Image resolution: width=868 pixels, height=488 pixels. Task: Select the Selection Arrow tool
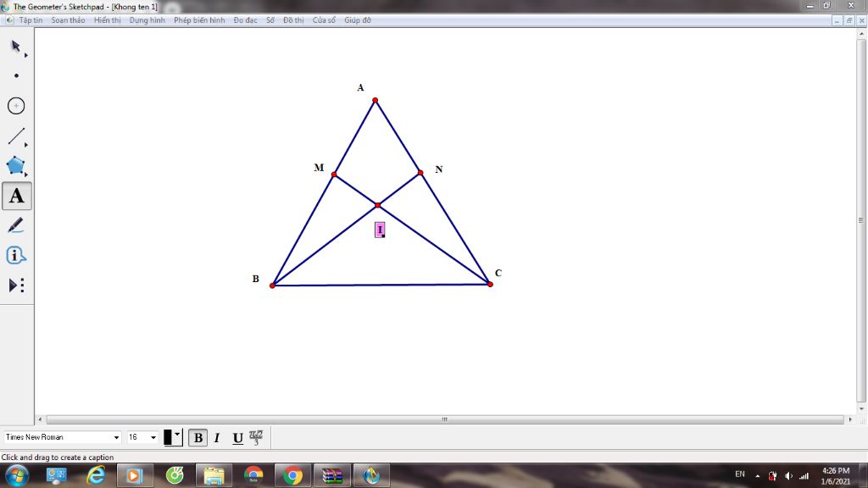pos(15,46)
